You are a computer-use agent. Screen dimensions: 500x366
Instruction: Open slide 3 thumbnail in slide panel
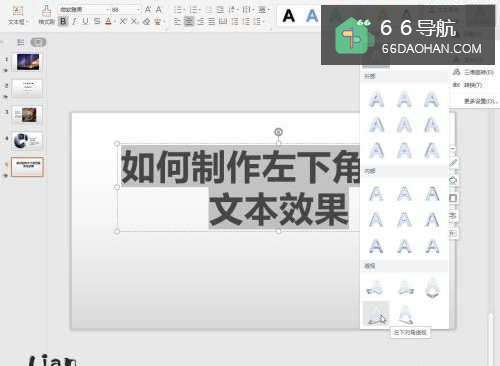[27, 115]
